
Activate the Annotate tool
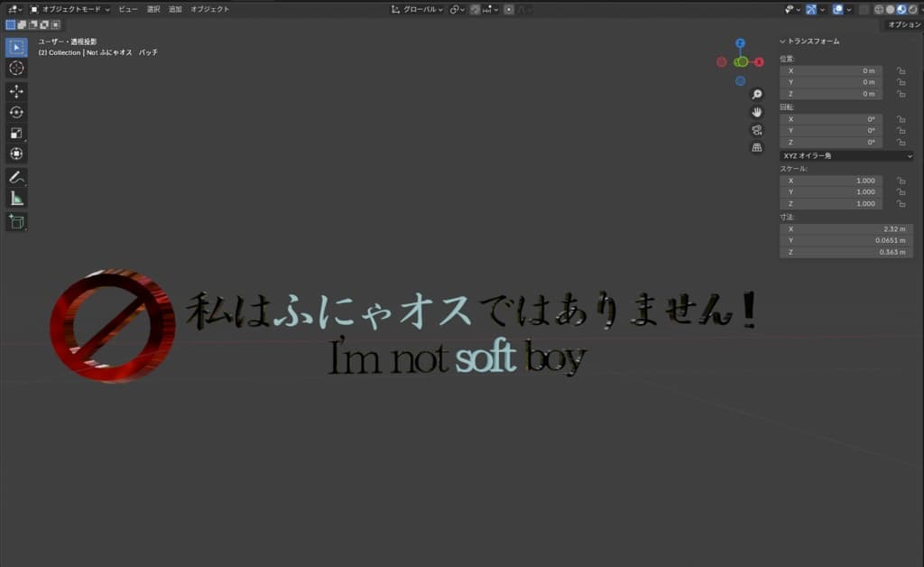click(15, 177)
